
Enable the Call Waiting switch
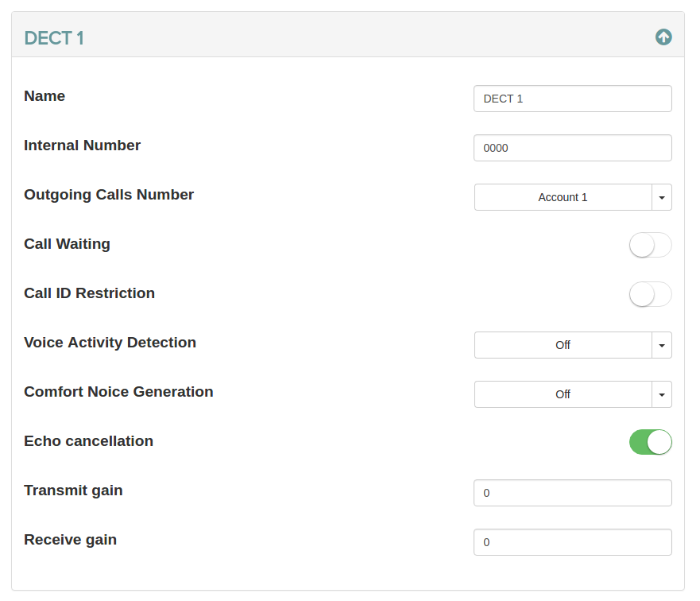(x=650, y=245)
